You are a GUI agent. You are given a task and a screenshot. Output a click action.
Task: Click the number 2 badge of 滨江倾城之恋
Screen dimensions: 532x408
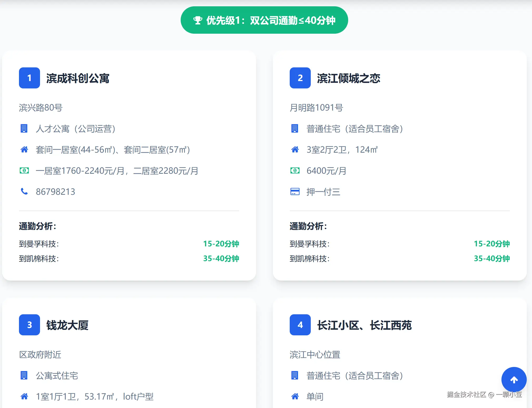click(300, 78)
